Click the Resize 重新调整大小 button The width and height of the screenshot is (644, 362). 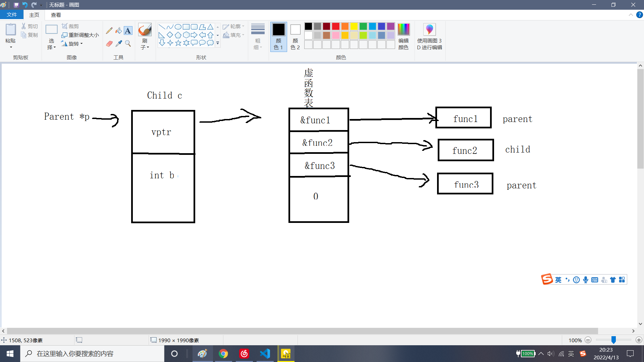(80, 35)
